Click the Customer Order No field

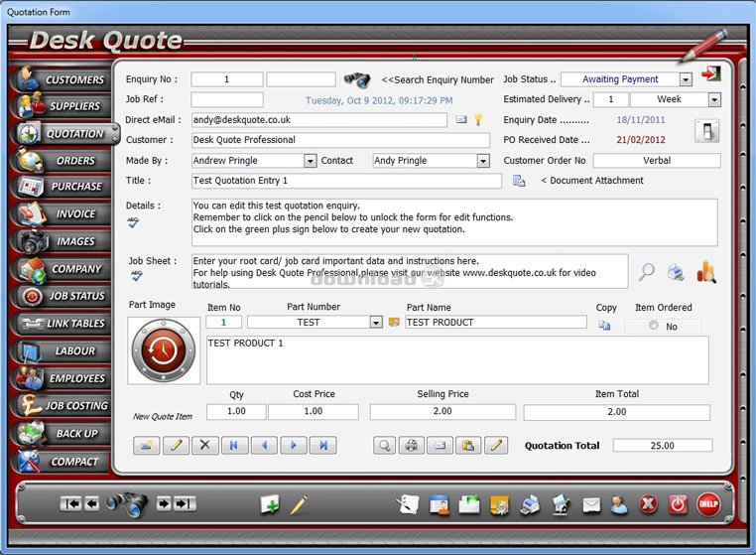click(x=657, y=161)
